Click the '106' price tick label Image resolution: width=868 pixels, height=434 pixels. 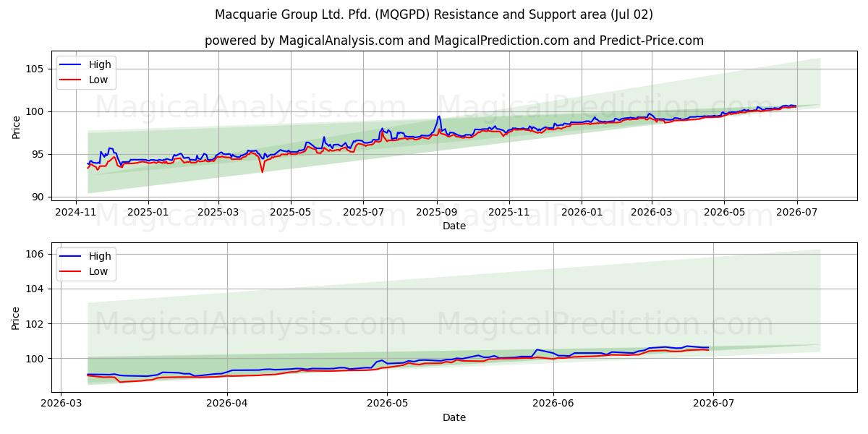(35, 254)
